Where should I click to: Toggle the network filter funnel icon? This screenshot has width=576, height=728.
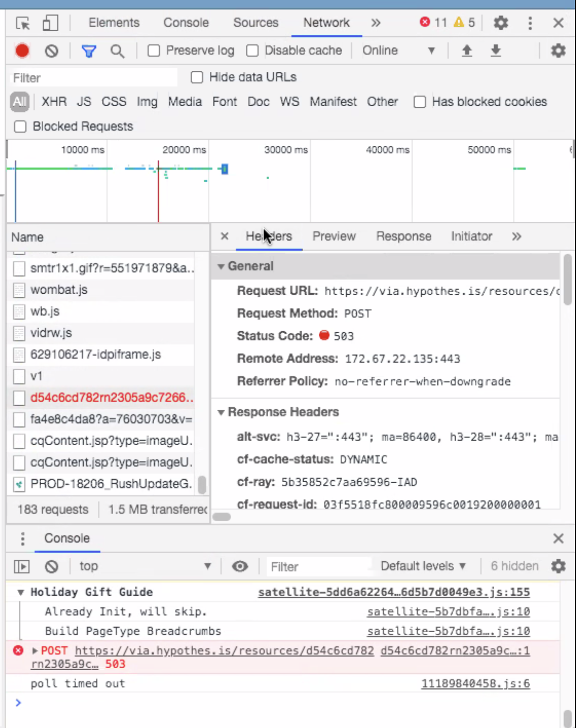coord(89,51)
